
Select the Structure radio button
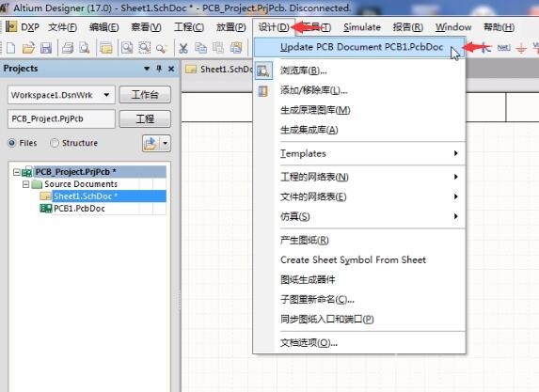click(x=55, y=143)
